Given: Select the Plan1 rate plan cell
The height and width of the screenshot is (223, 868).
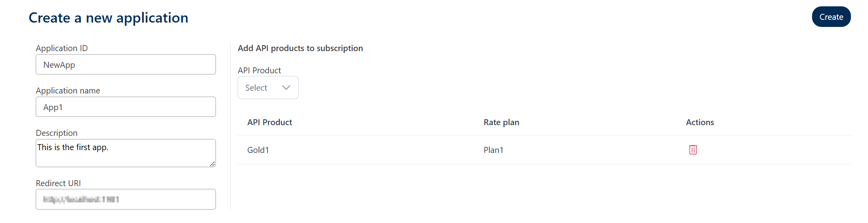Looking at the screenshot, I should point(493,150).
